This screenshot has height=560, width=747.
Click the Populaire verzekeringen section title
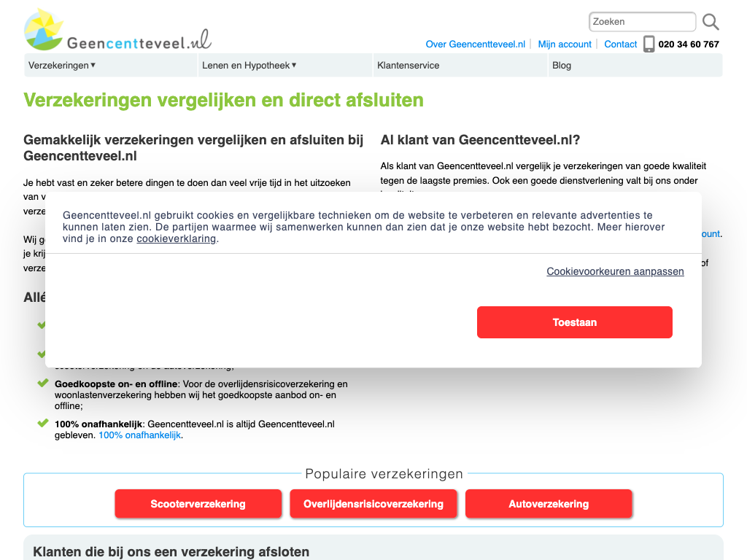pyautogui.click(x=384, y=474)
